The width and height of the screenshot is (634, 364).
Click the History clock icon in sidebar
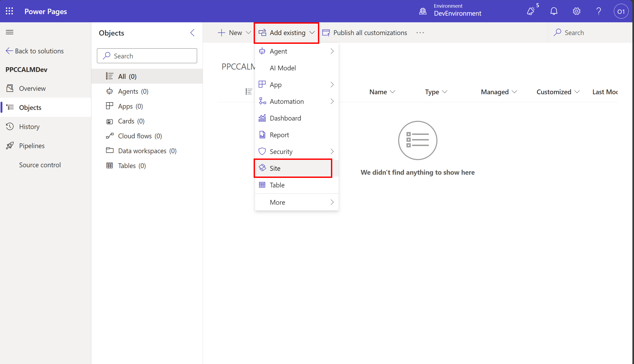point(10,126)
